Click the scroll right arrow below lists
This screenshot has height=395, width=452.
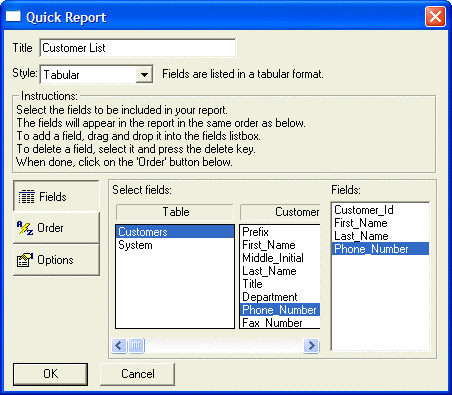pyautogui.click(x=311, y=345)
